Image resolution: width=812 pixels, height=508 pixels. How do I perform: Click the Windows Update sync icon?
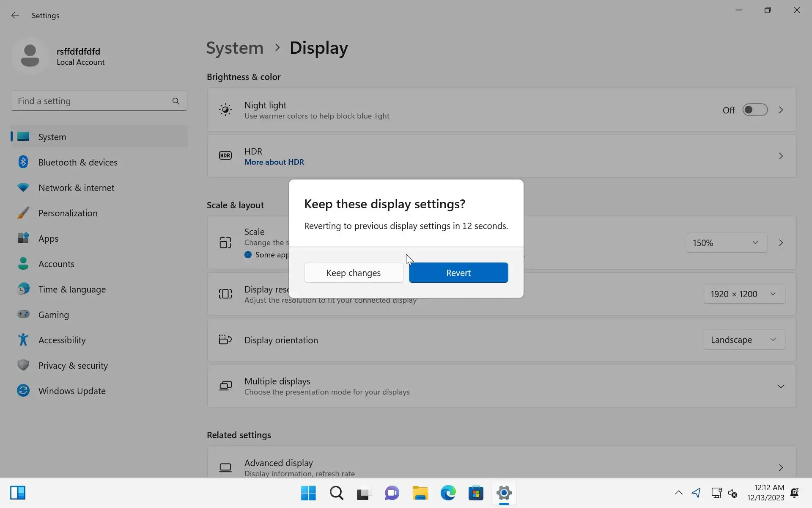tap(23, 390)
